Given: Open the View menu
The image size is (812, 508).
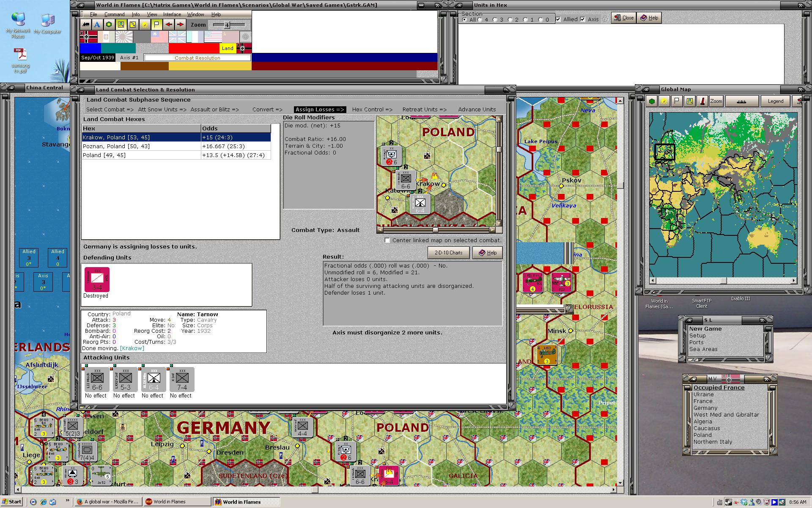Looking at the screenshot, I should (152, 14).
